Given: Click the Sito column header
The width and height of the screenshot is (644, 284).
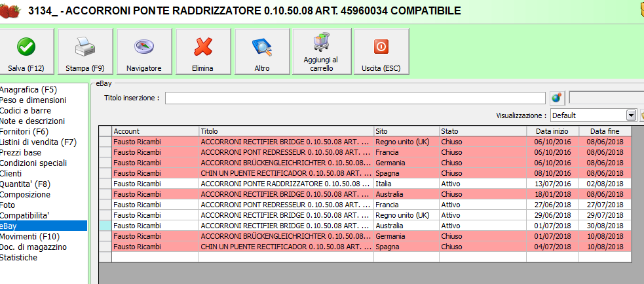Looking at the screenshot, I should [406, 131].
